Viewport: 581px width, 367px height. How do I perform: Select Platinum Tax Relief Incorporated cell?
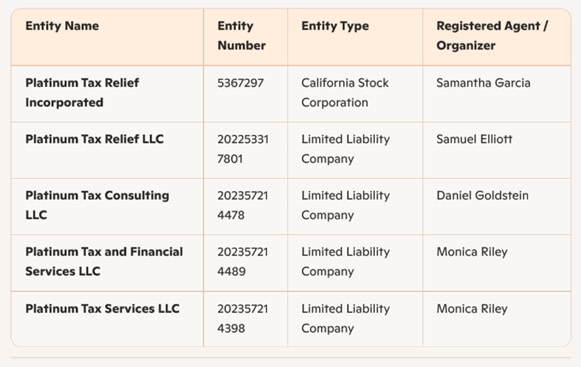(x=82, y=92)
